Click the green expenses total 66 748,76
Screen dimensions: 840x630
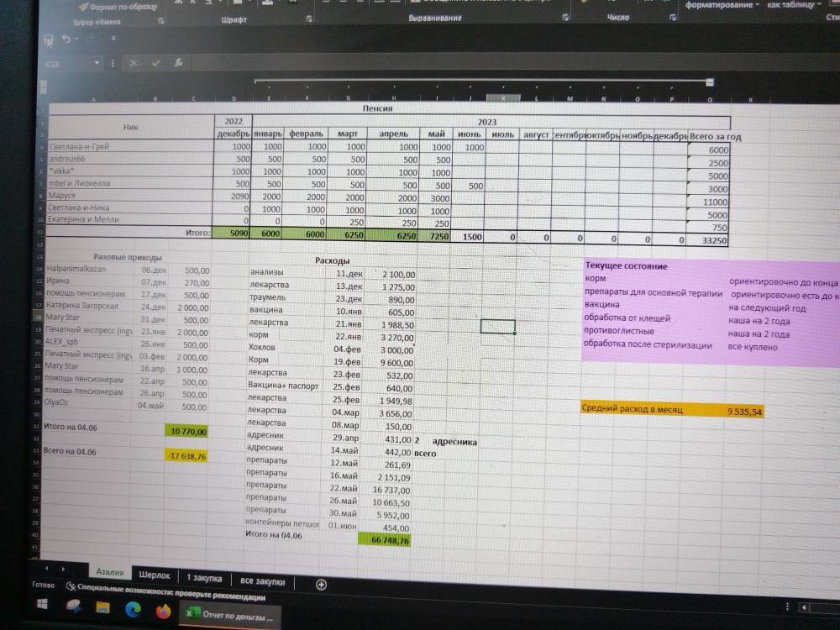(x=387, y=542)
